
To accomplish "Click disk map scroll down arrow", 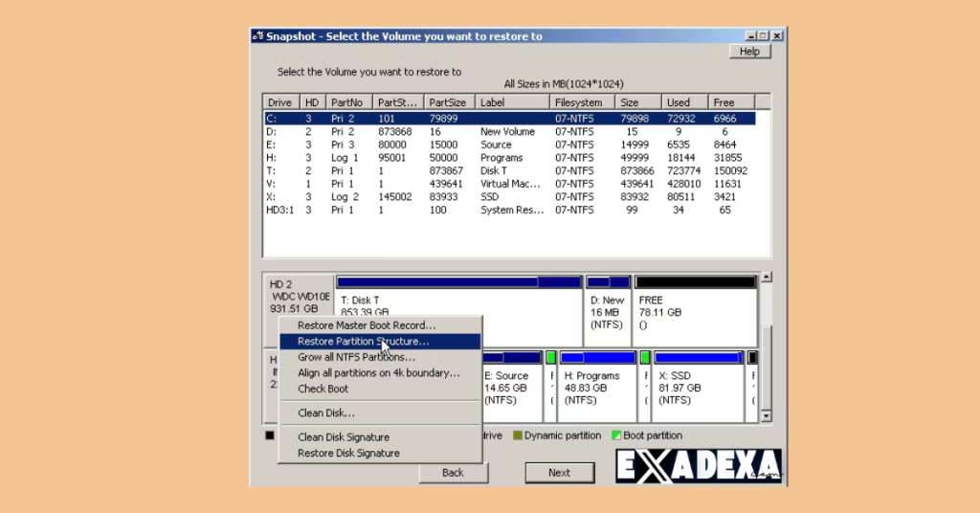I will [767, 416].
